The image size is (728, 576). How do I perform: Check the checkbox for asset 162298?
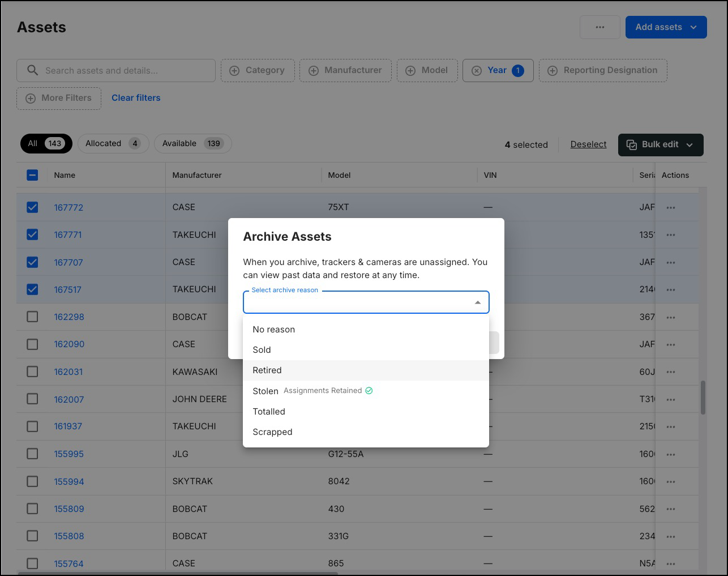pos(32,317)
